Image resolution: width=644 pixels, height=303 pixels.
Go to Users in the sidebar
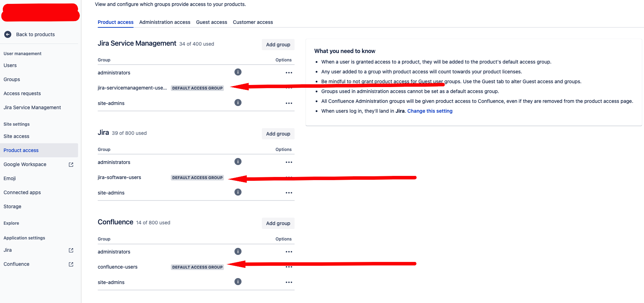pos(10,65)
